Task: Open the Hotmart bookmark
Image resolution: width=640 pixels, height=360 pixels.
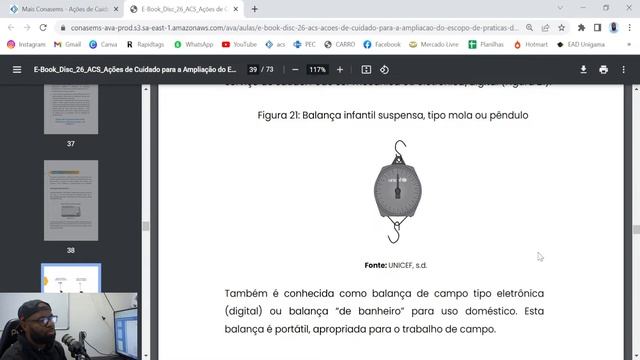Action: pyautogui.click(x=531, y=44)
